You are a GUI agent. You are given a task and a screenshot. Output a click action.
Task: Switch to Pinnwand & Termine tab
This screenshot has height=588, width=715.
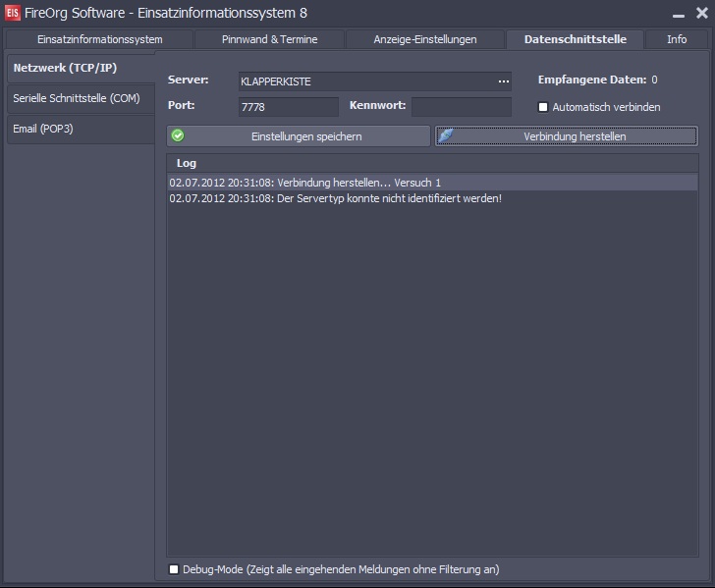coord(269,39)
